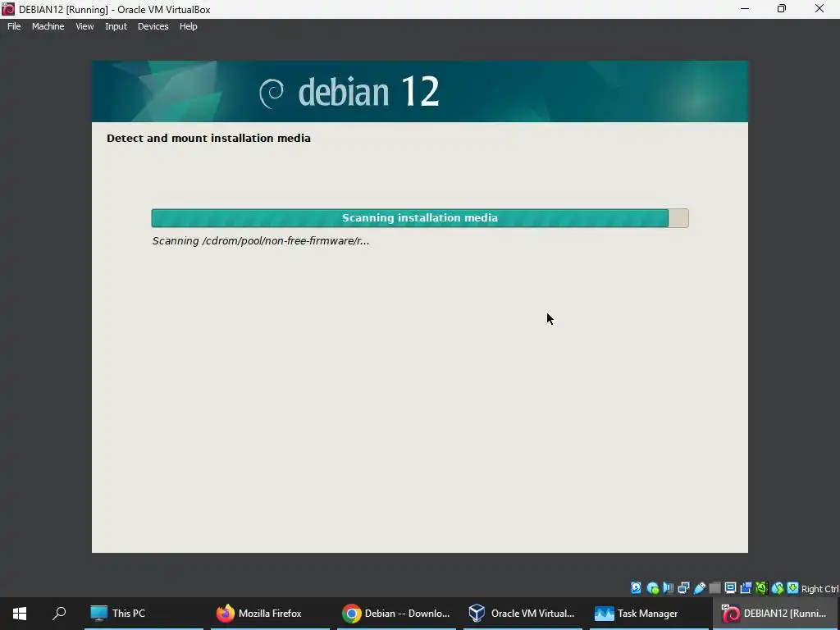The width and height of the screenshot is (840, 630).
Task: Open the Windows Start menu
Action: click(x=20, y=614)
